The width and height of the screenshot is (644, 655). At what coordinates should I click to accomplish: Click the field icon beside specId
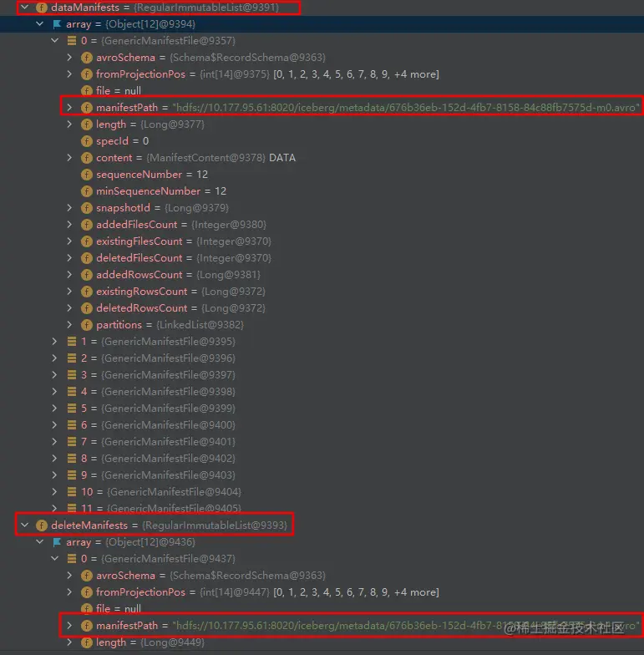point(87,140)
